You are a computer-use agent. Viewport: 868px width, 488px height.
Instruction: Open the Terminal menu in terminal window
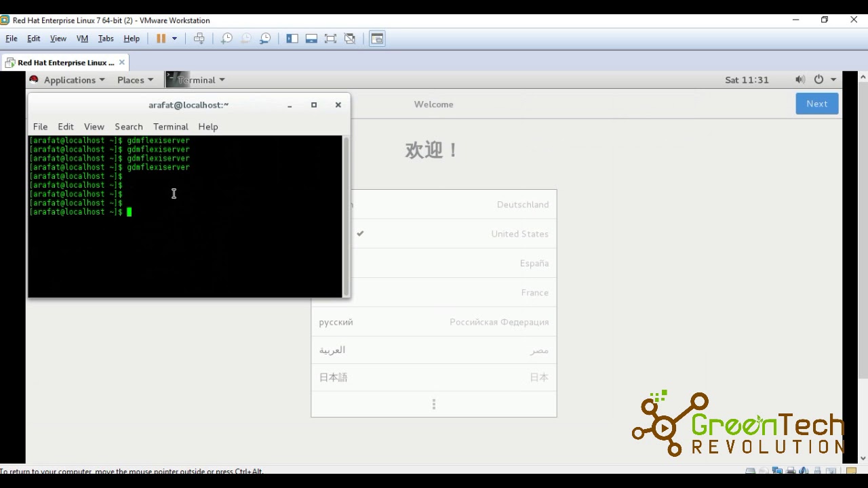[170, 127]
